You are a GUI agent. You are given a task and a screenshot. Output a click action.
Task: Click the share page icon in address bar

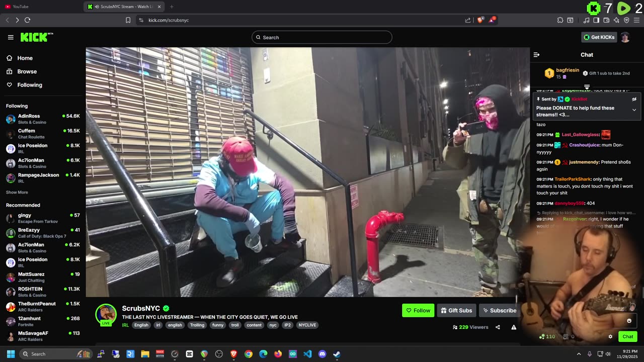[x=468, y=20]
